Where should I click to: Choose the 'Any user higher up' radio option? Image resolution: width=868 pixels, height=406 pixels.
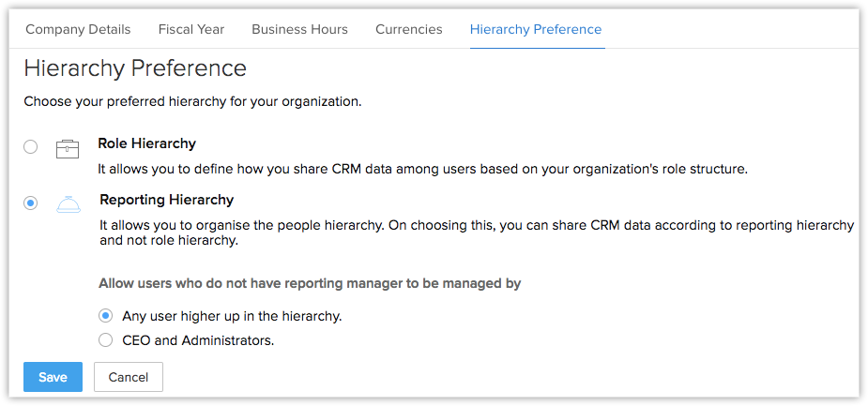[x=106, y=316]
